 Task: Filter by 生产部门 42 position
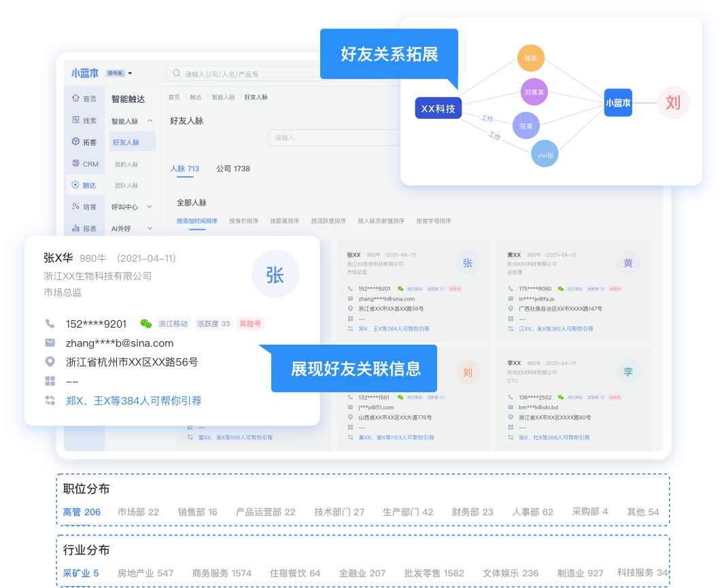(408, 512)
